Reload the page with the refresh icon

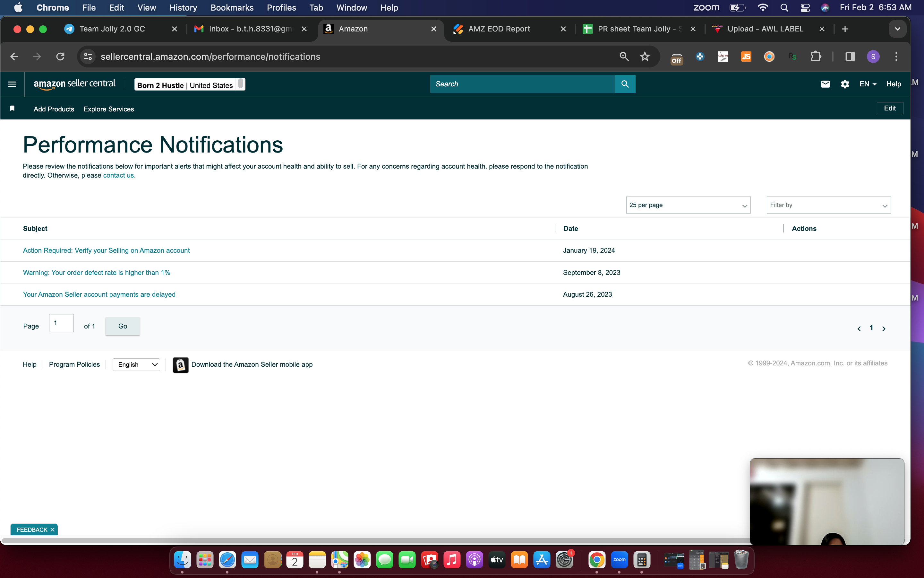[60, 57]
